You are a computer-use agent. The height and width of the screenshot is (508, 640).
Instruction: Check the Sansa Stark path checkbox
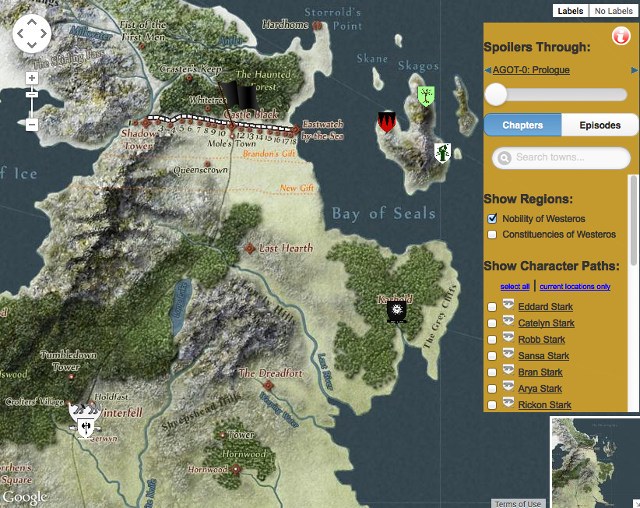coord(492,356)
